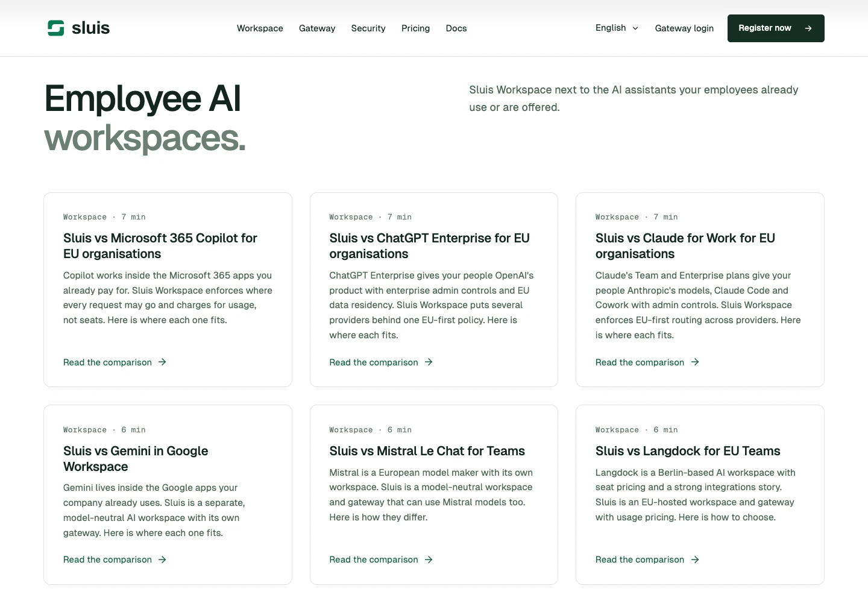This screenshot has width=868, height=603.
Task: Click the Register now button
Action: coord(776,28)
